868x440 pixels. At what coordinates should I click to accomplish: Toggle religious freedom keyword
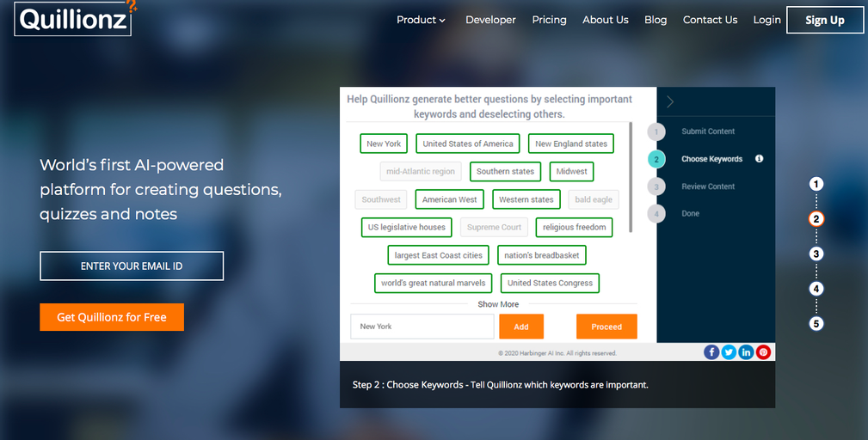[x=574, y=227]
